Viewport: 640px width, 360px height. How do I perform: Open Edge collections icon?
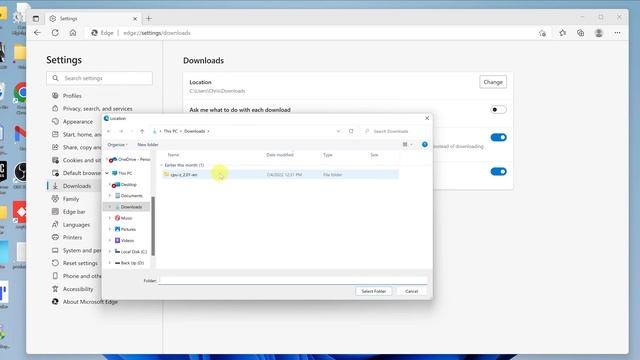click(580, 33)
